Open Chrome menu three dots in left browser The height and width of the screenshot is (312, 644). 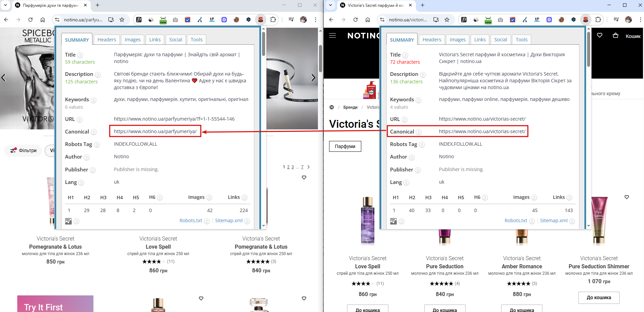point(316,20)
